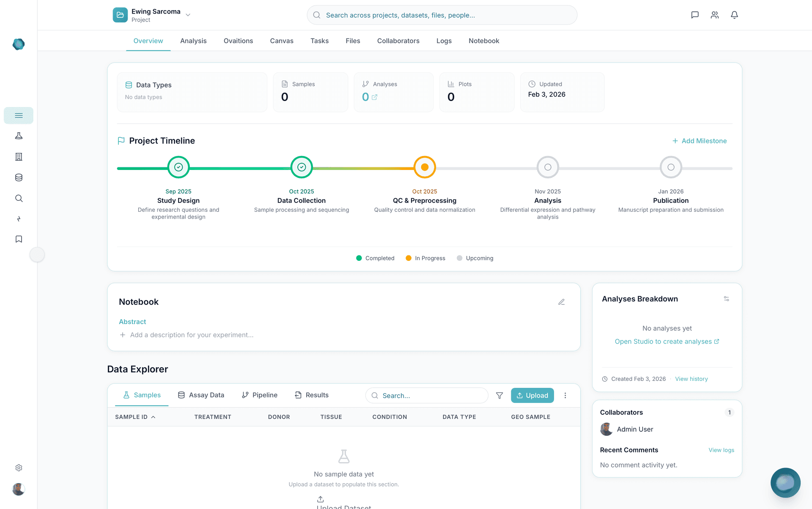Open the comments chat icon in the header
The height and width of the screenshot is (509, 812).
click(x=695, y=15)
